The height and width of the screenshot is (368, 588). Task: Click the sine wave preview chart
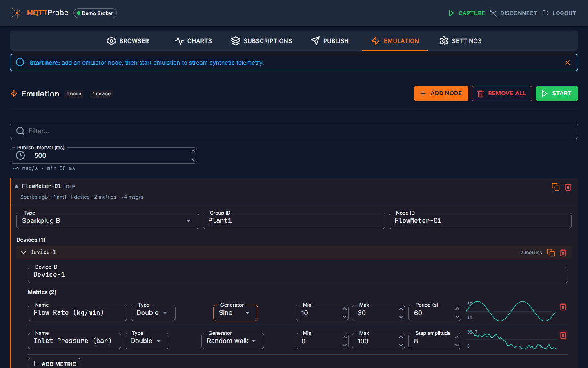tap(511, 312)
